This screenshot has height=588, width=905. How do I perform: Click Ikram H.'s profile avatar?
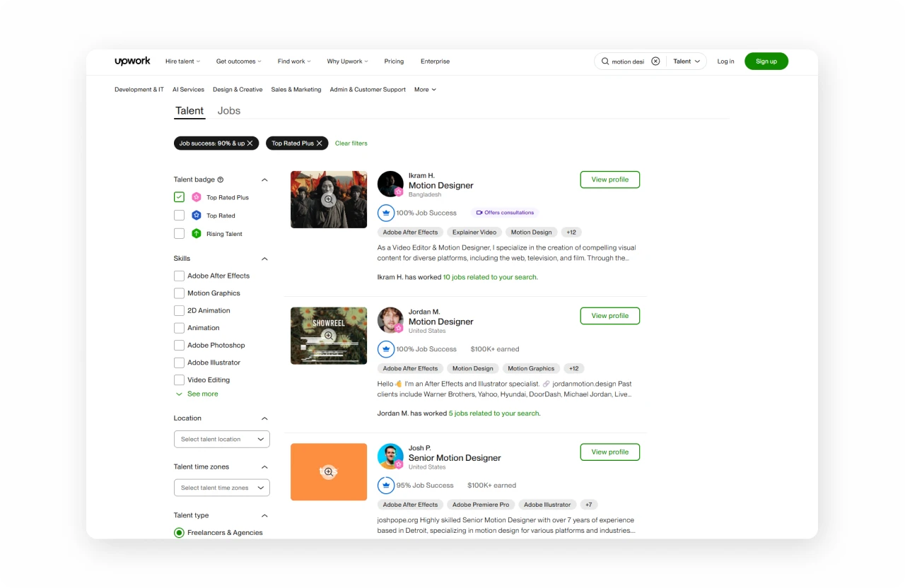[x=390, y=184]
